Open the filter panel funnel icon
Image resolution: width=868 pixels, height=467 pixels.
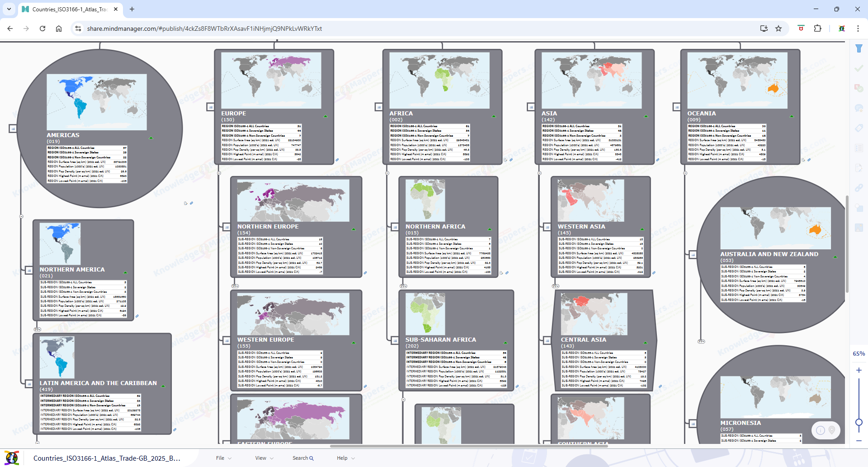tap(859, 48)
